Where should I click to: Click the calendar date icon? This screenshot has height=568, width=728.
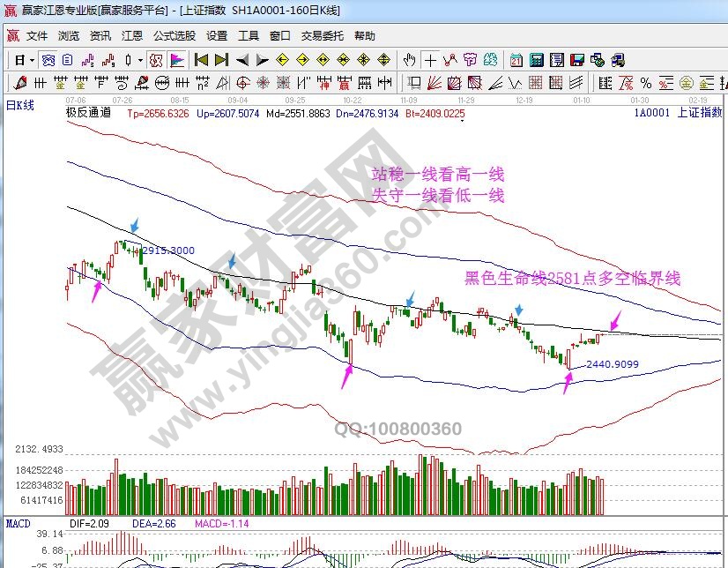coord(516,60)
